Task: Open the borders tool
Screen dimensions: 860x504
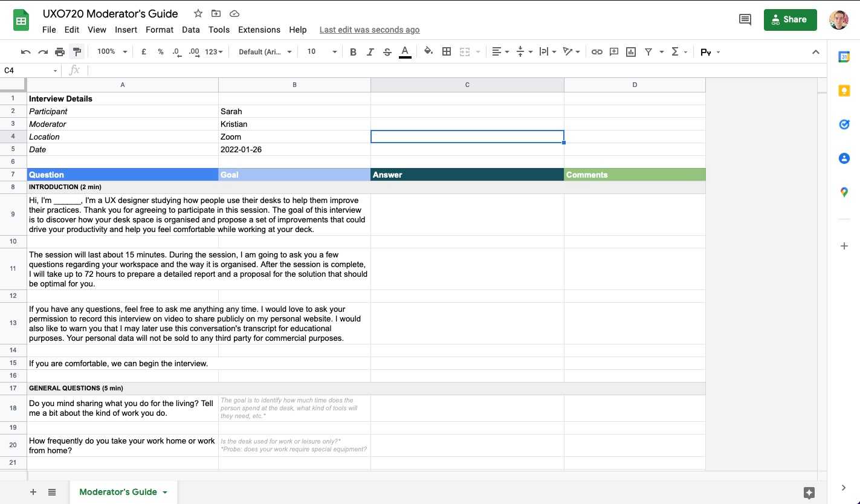Action: [x=447, y=52]
